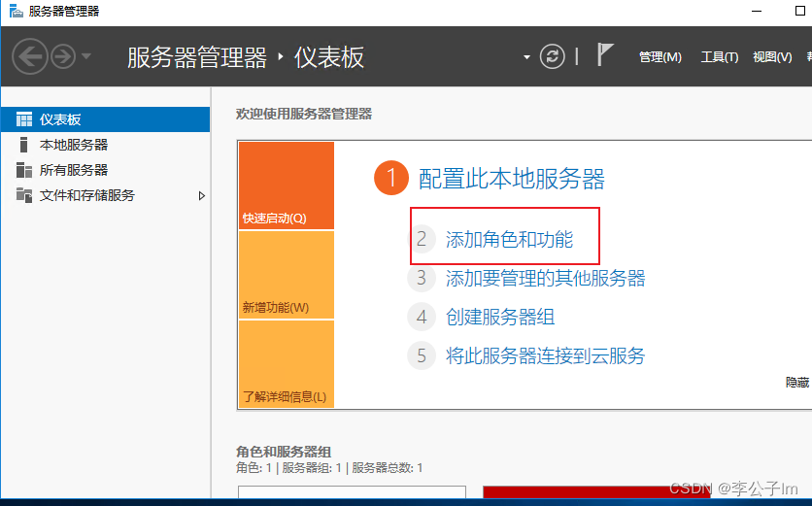The height and width of the screenshot is (506, 812).
Task: Select the 了解详细信息(L) tile
Action: [287, 364]
